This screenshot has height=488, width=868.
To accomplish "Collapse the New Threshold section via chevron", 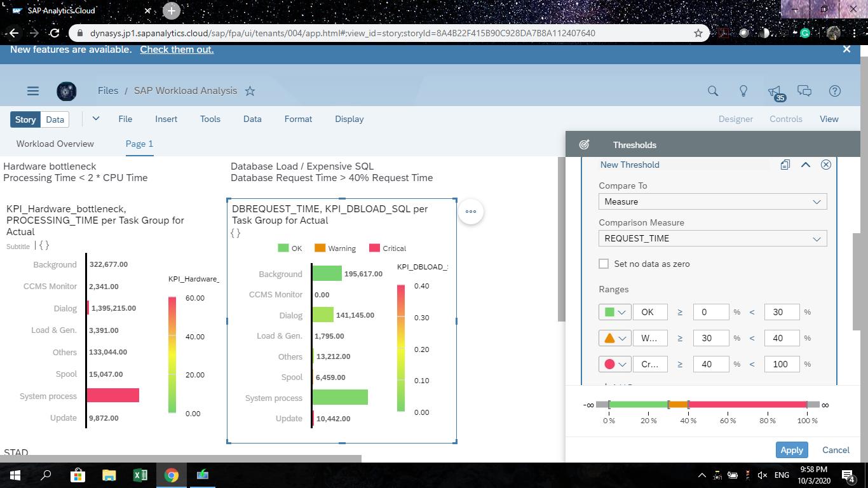I will pyautogui.click(x=805, y=165).
